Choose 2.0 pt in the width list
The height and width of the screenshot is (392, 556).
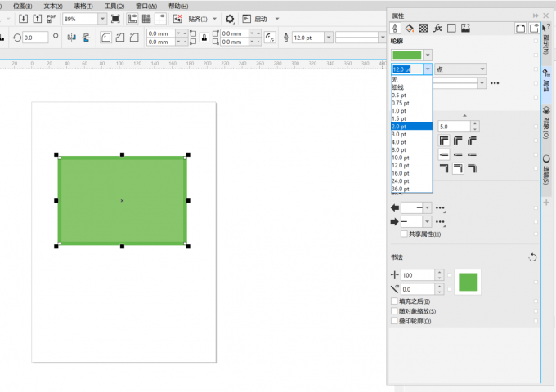point(411,127)
